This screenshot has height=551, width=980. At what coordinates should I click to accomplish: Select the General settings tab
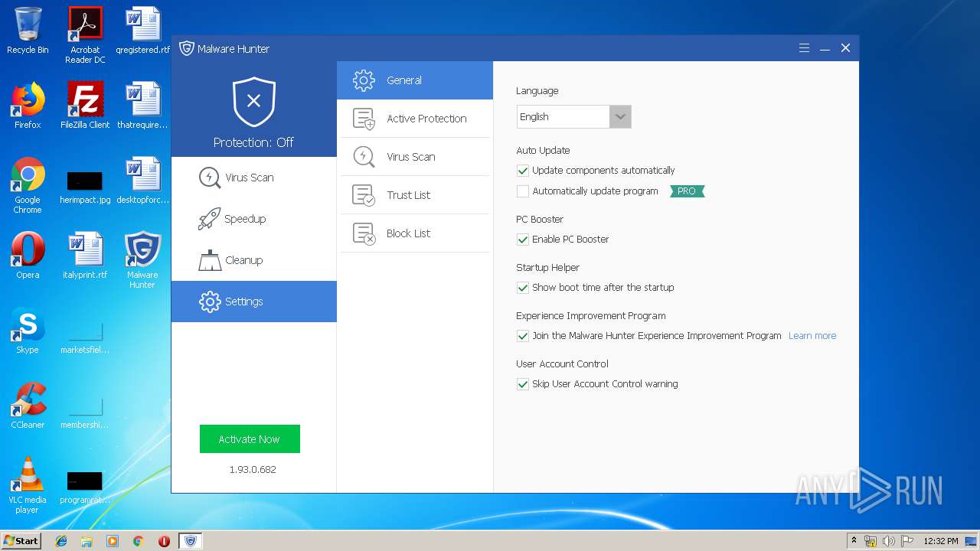click(x=415, y=80)
